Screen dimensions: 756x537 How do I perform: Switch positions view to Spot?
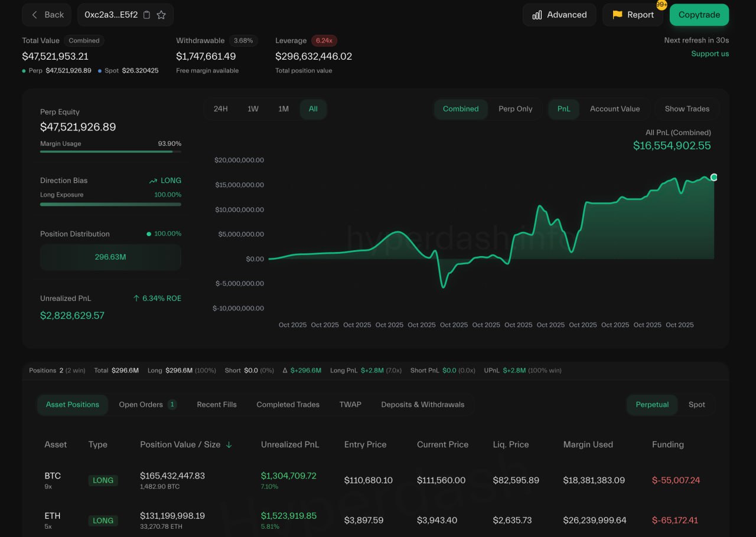point(696,405)
